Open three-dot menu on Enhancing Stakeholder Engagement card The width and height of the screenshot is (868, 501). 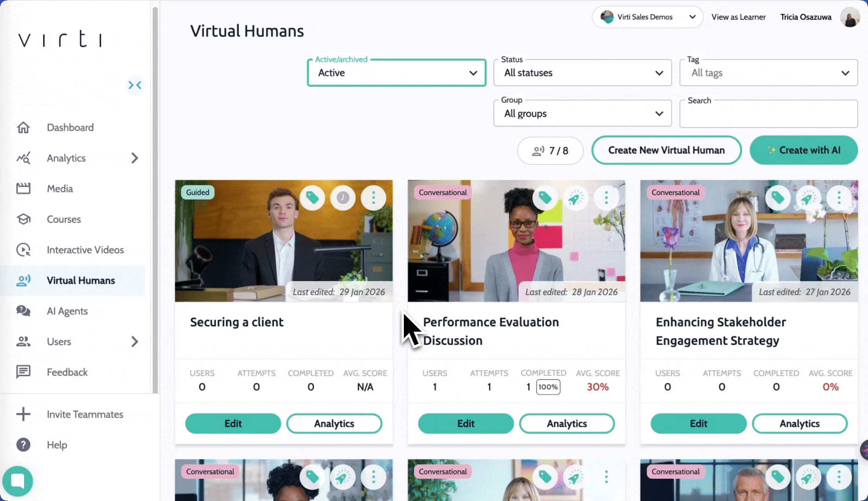(839, 198)
